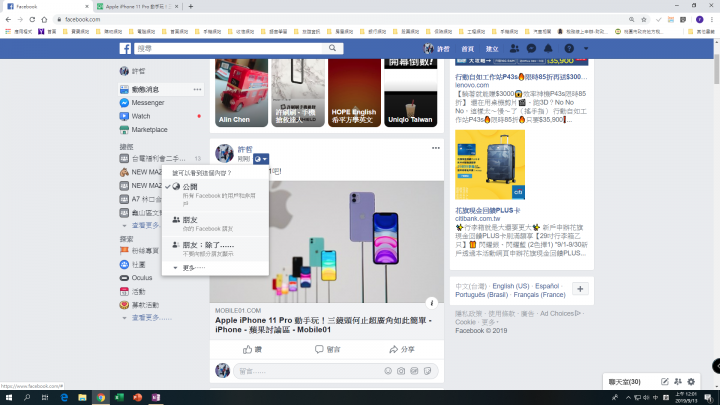Add a GIF to the comment

coord(414,371)
